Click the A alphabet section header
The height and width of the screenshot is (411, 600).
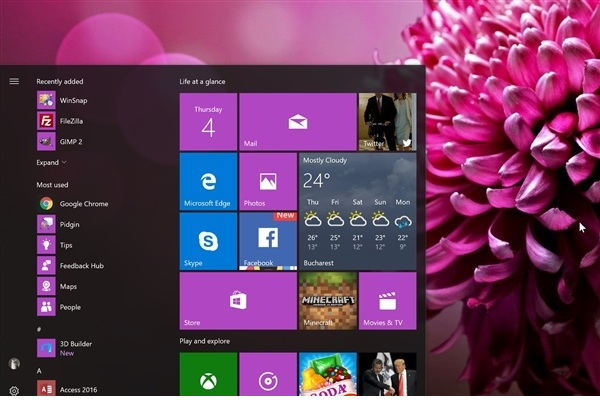(x=39, y=370)
